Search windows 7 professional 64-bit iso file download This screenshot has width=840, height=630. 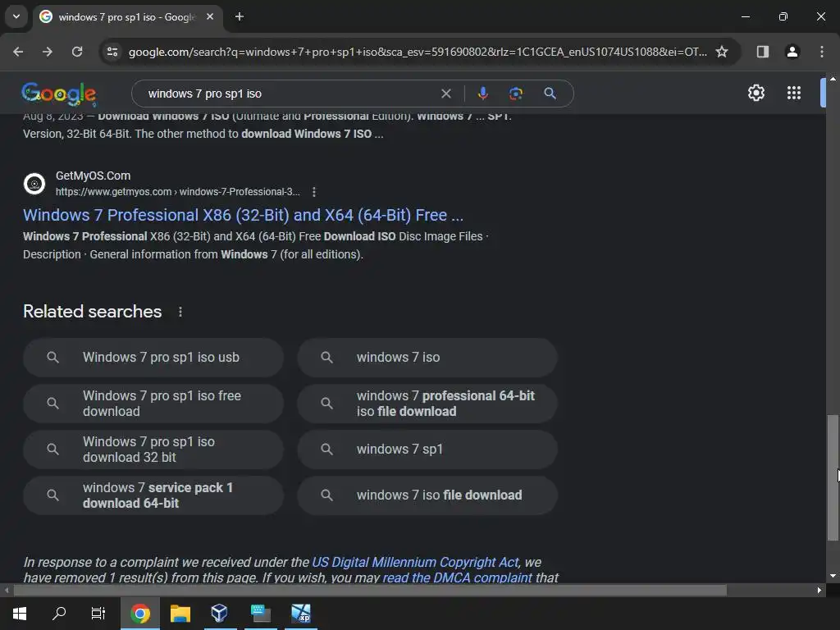[x=427, y=404]
